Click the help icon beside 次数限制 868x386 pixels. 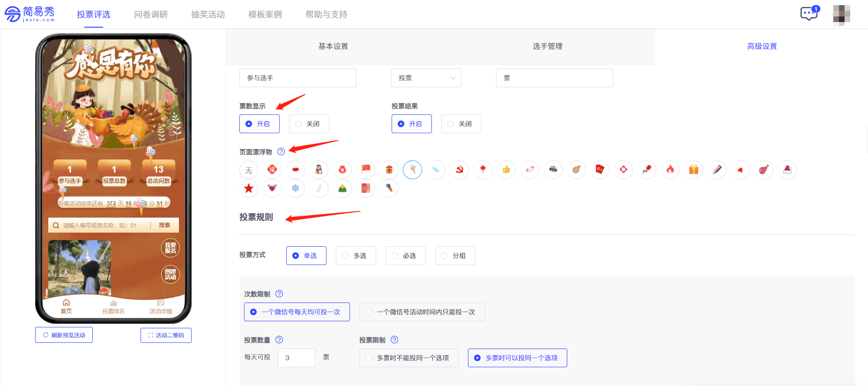click(x=279, y=294)
